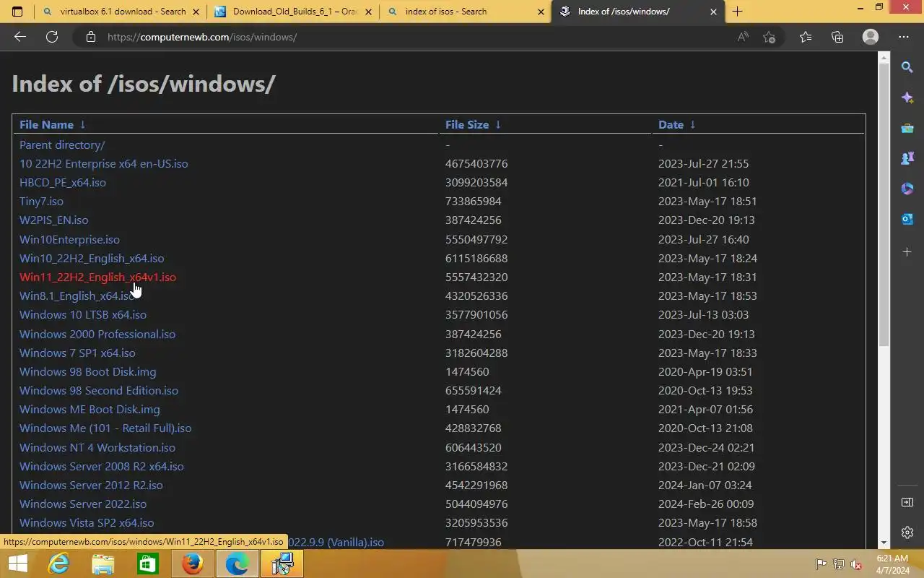Open the Tab actions menu icon
This screenshot has height=578, width=924.
(17, 12)
